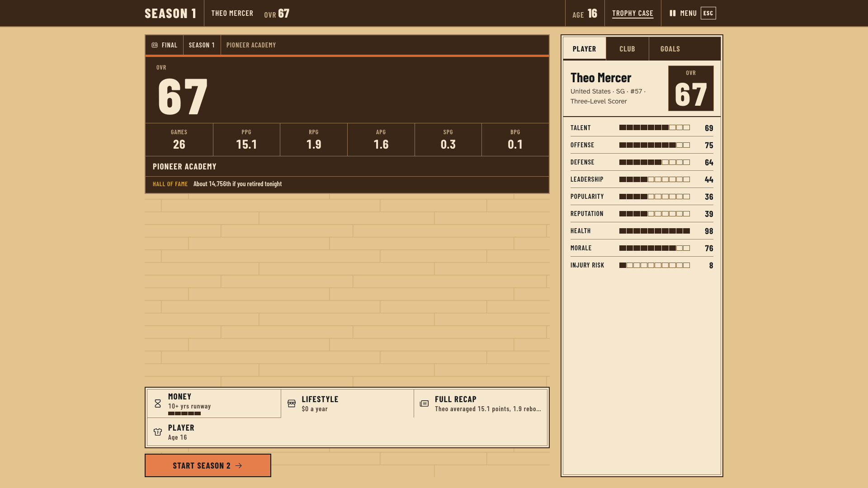This screenshot has height=488, width=868.
Task: Click the shop icon on the Lifestyle card
Action: tap(292, 404)
